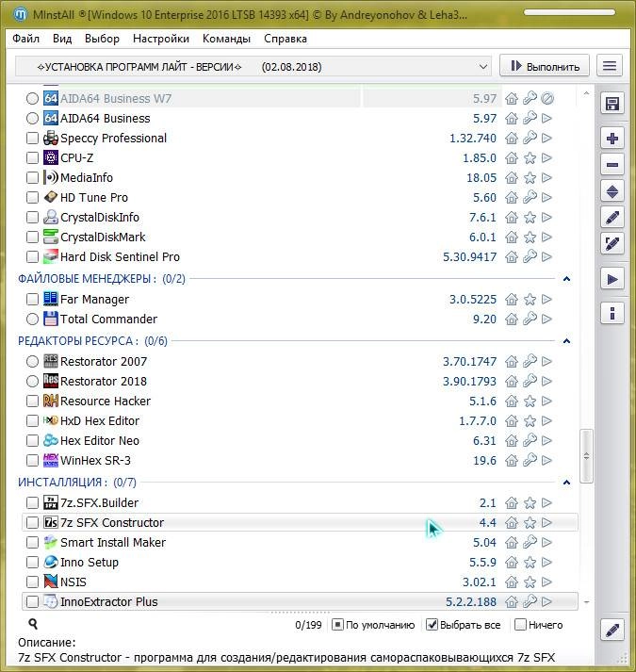
Task: Toggle the По умолчанию checkbox
Action: (x=337, y=625)
